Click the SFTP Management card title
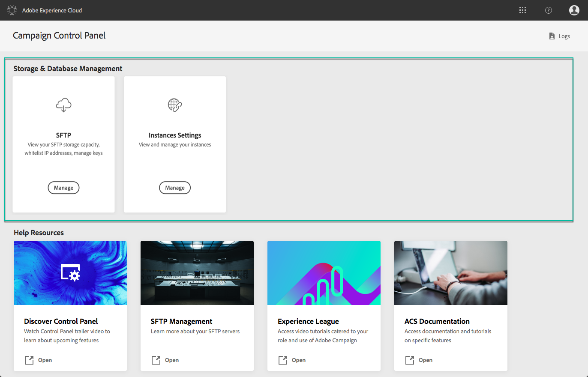The width and height of the screenshot is (588, 377). pyautogui.click(x=182, y=321)
